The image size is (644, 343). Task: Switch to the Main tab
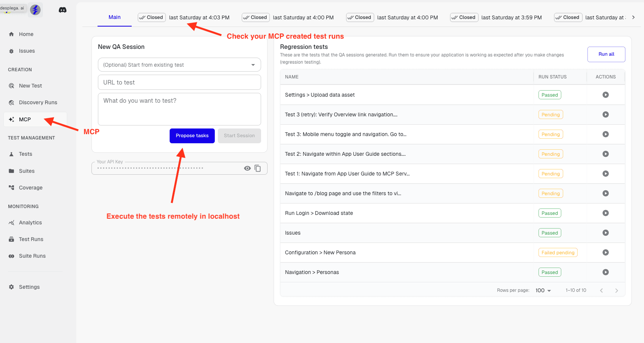tap(114, 17)
